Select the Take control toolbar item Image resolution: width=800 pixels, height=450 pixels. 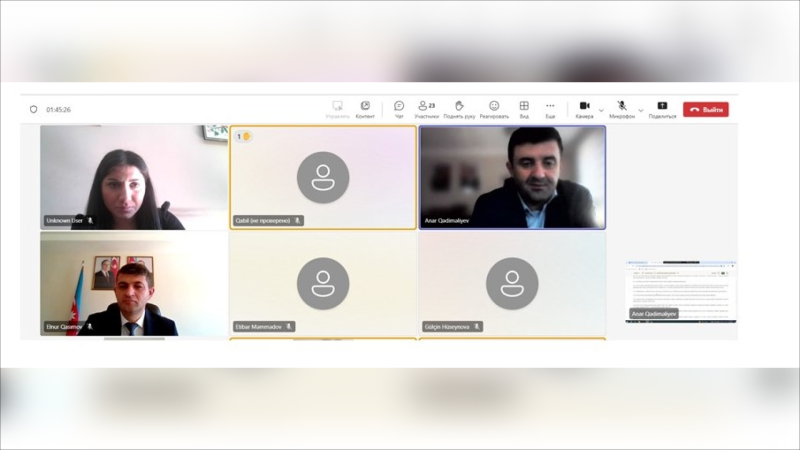click(337, 109)
